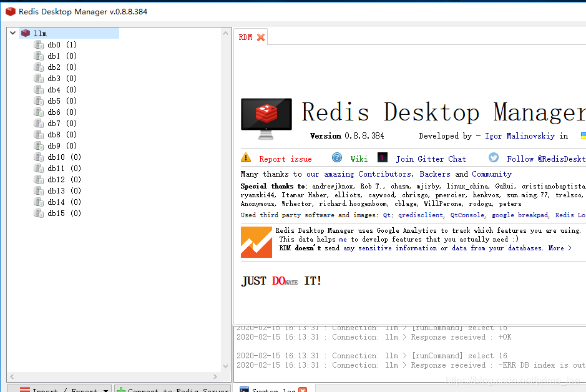Select the db15 database icon
Screen dimensions: 586x392
(x=38, y=213)
